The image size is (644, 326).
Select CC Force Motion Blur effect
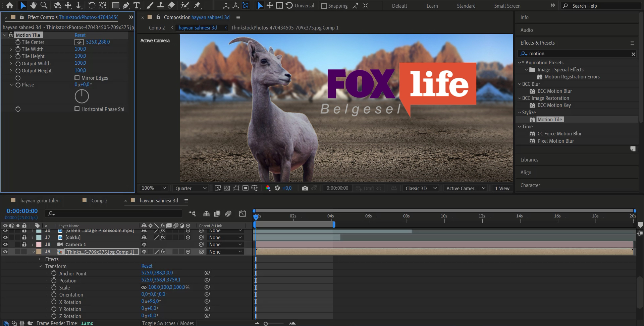point(559,134)
